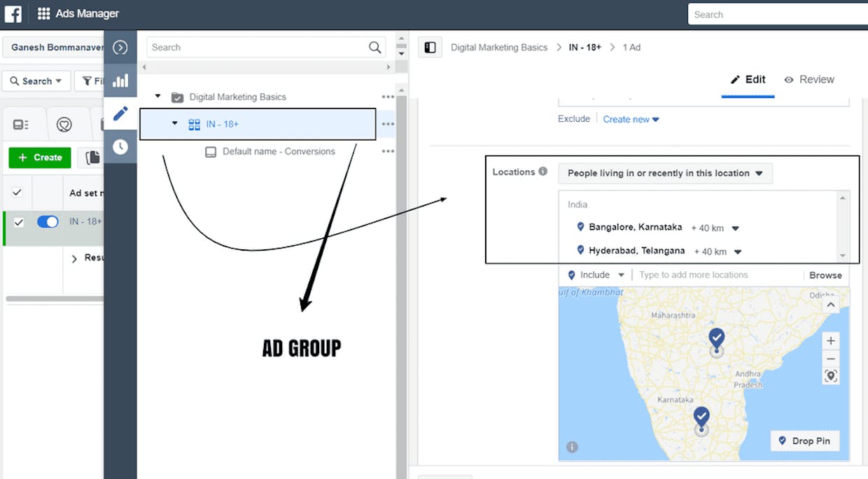Click the locations list scrollbar down arrow
The width and height of the screenshot is (868, 479).
(843, 256)
